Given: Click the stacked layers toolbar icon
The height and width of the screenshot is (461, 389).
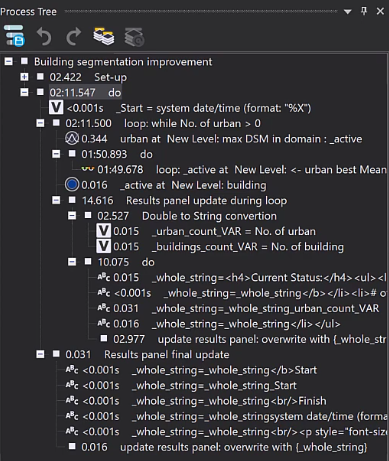Looking at the screenshot, I should (104, 36).
